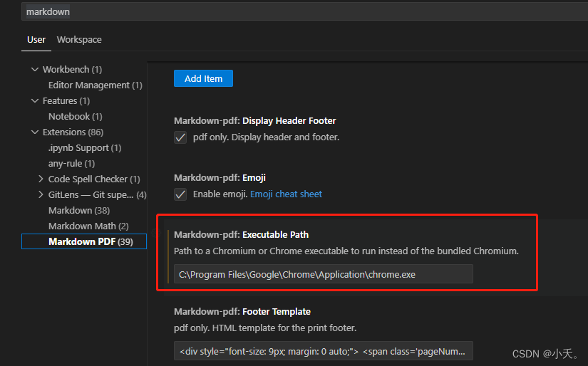Open Editor Management settings category
Image resolution: width=588 pixels, height=366 pixels.
pos(96,85)
